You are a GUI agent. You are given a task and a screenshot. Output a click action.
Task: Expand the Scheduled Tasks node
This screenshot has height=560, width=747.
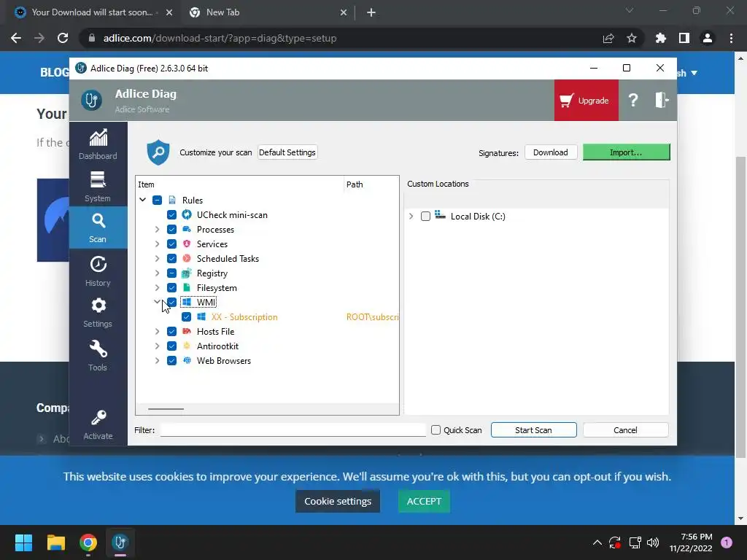tap(158, 259)
